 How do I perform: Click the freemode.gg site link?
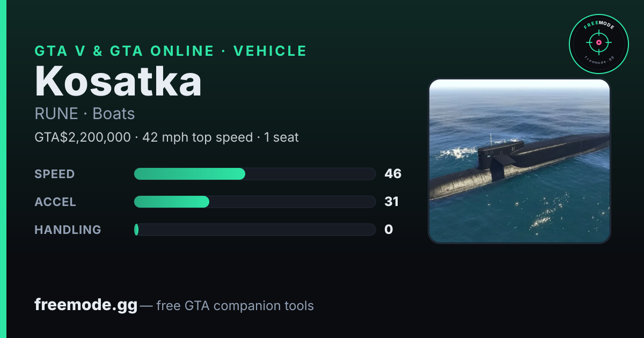pos(86,305)
